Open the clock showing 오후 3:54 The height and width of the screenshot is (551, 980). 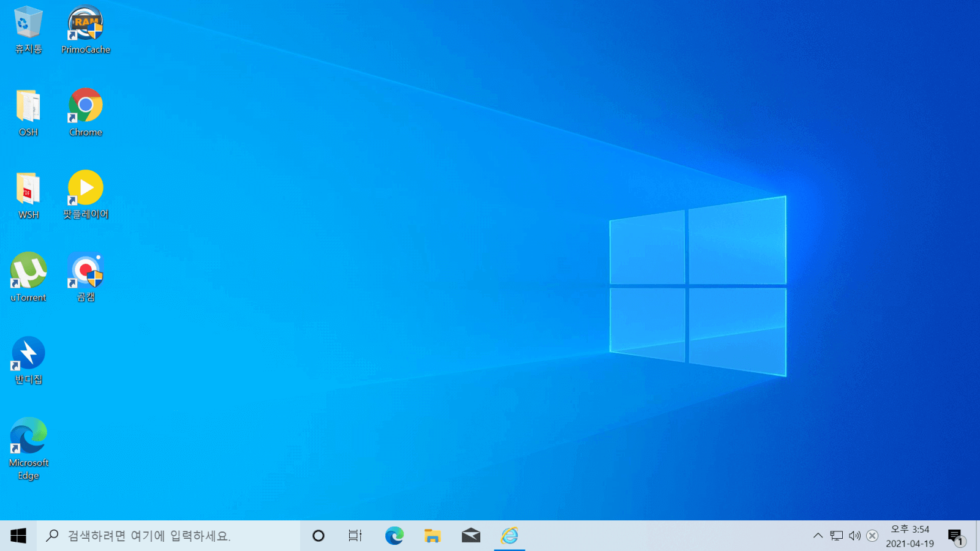pyautogui.click(x=910, y=536)
